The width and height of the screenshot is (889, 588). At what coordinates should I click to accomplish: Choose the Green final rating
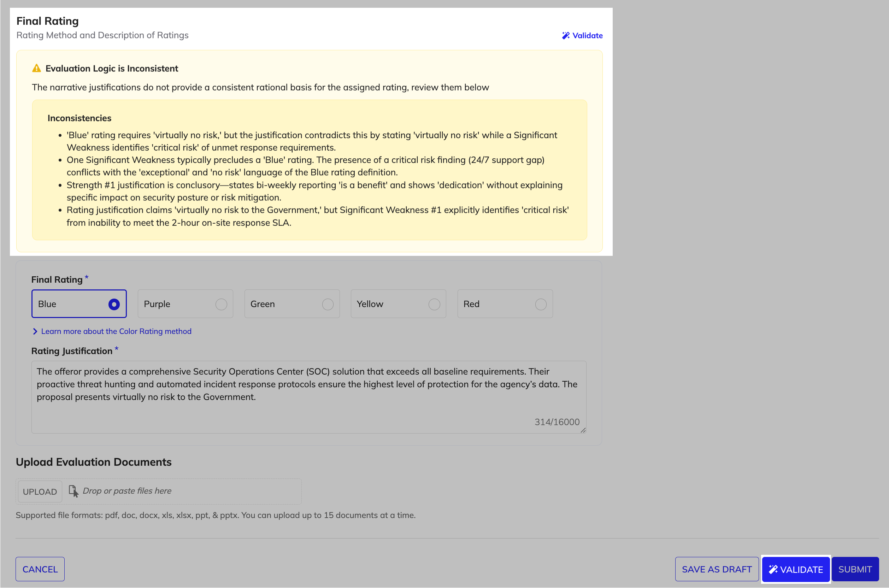pyautogui.click(x=292, y=304)
